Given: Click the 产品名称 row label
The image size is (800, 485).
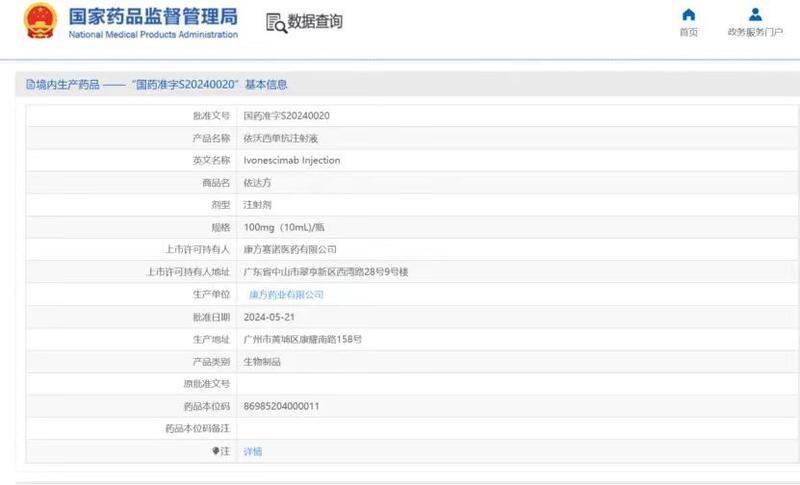Looking at the screenshot, I should [x=211, y=138].
